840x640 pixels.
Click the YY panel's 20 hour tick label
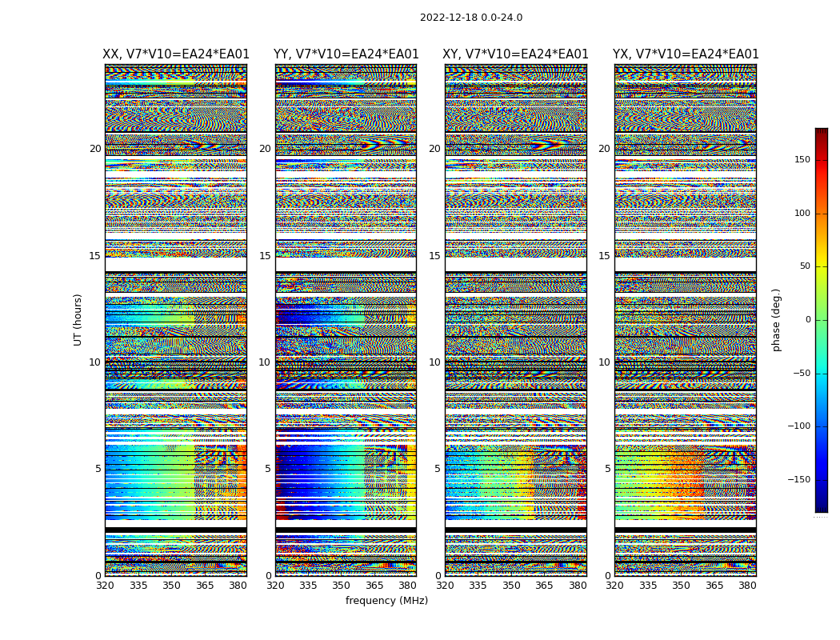point(265,149)
